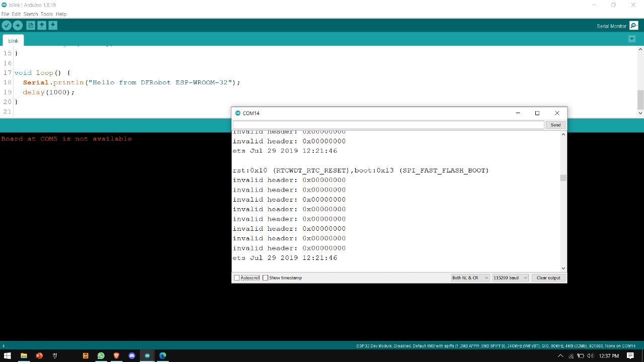Screen dimensions: 644x362
Task: Click serial monitor scroll up arrow
Action: pyautogui.click(x=563, y=134)
